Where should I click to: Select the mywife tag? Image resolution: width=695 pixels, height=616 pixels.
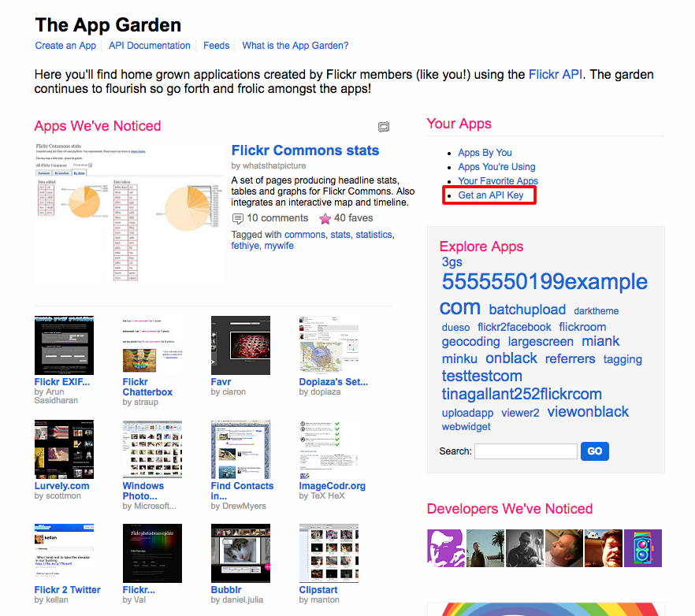[x=279, y=246]
